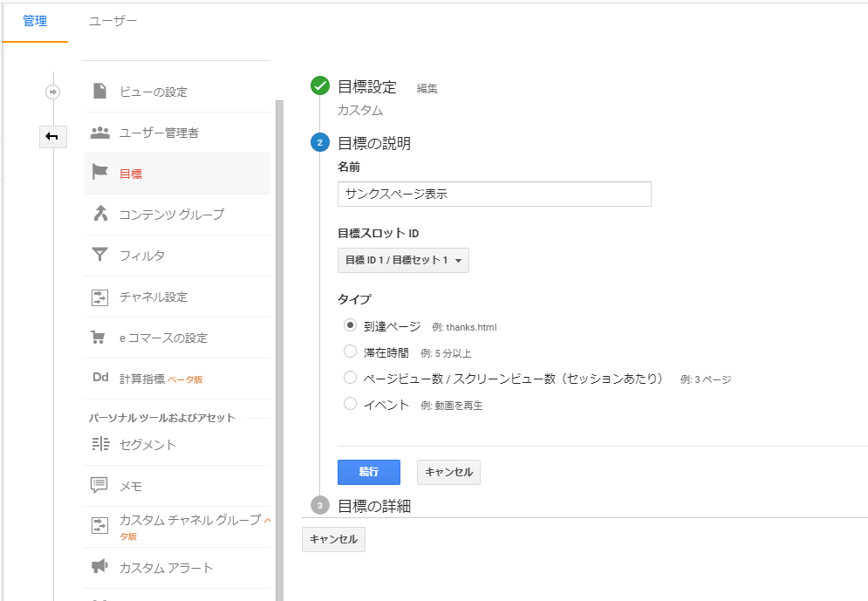The image size is (868, 601).
Task: Click the ユーザー管理者 people icon
Action: pyautogui.click(x=100, y=133)
